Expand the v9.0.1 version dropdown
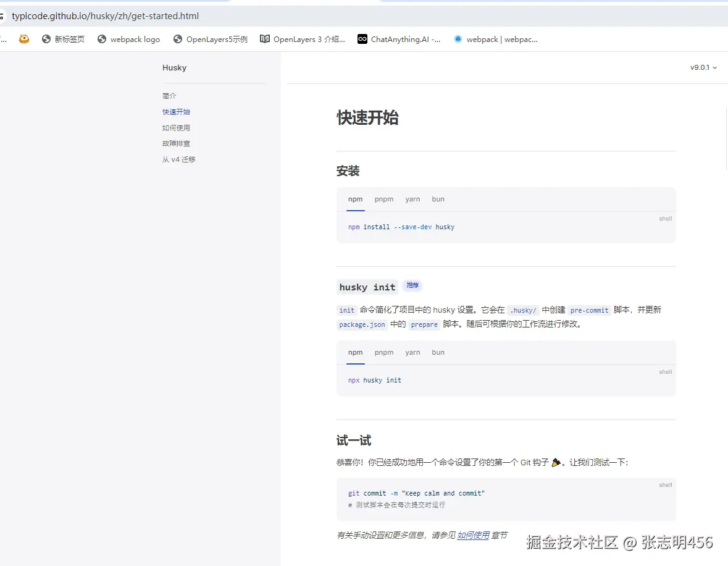728x566 pixels. [703, 67]
